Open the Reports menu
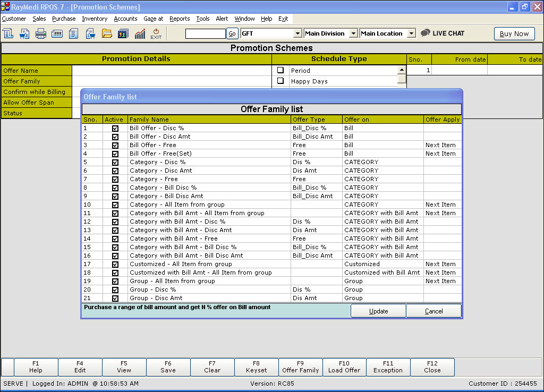Viewport: 544px width, 392px height. pos(180,19)
